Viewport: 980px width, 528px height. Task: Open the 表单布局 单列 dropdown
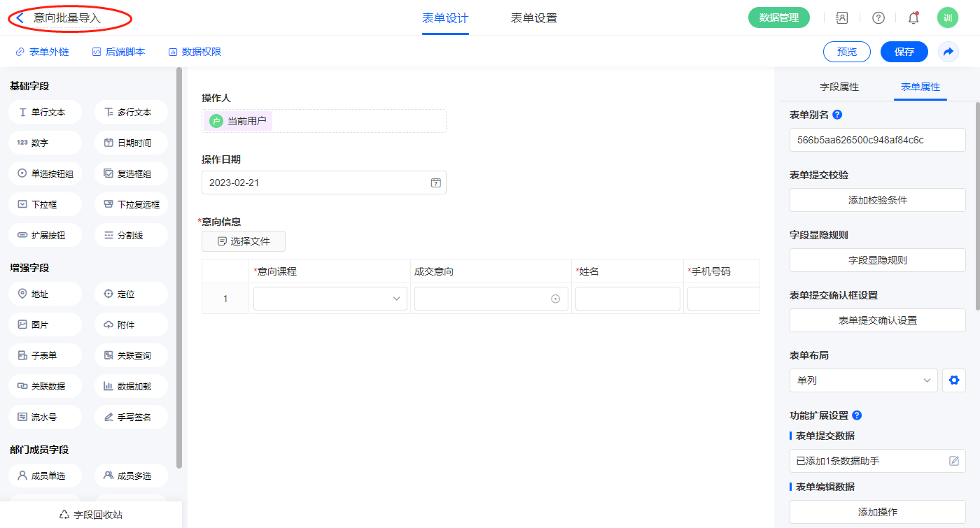pyautogui.click(x=863, y=380)
